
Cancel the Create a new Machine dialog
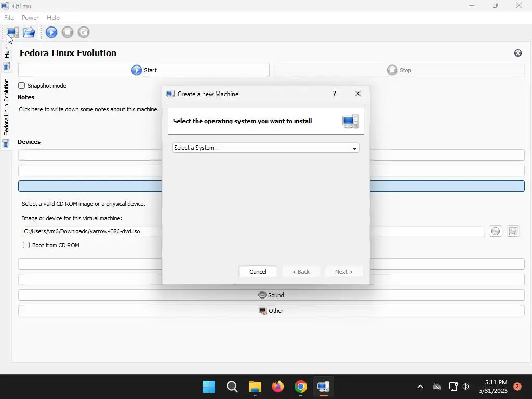pos(258,272)
